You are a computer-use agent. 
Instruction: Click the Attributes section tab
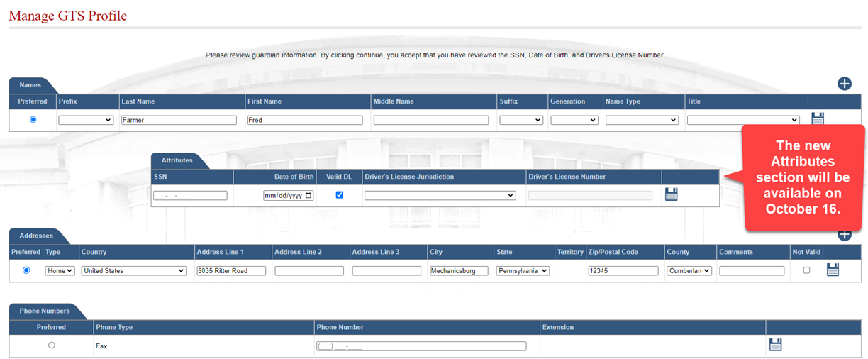[x=177, y=160]
